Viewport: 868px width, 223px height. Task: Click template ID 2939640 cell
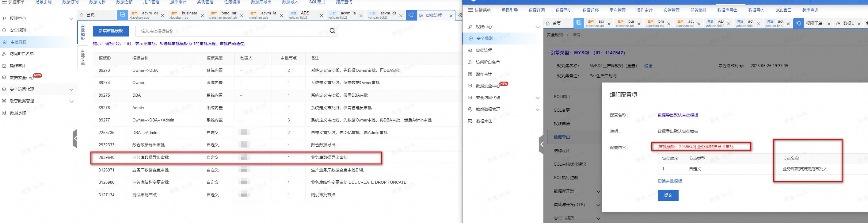(x=106, y=158)
